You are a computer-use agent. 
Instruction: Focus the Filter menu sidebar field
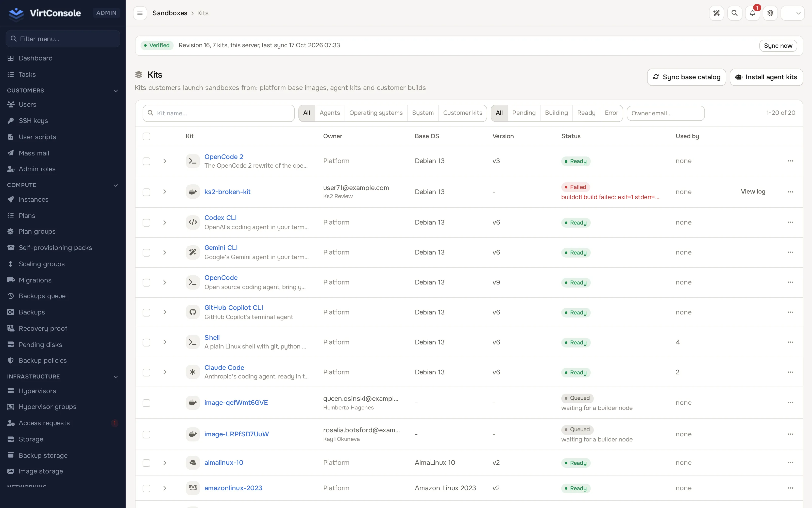tap(63, 39)
